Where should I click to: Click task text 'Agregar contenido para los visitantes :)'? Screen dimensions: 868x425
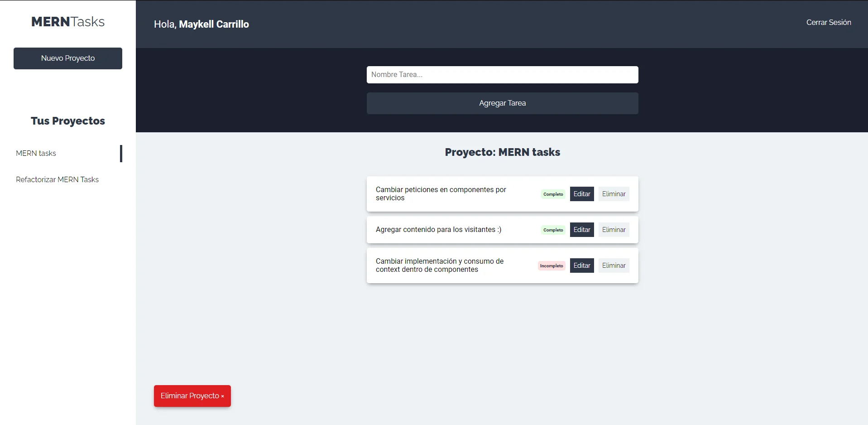[438, 230]
